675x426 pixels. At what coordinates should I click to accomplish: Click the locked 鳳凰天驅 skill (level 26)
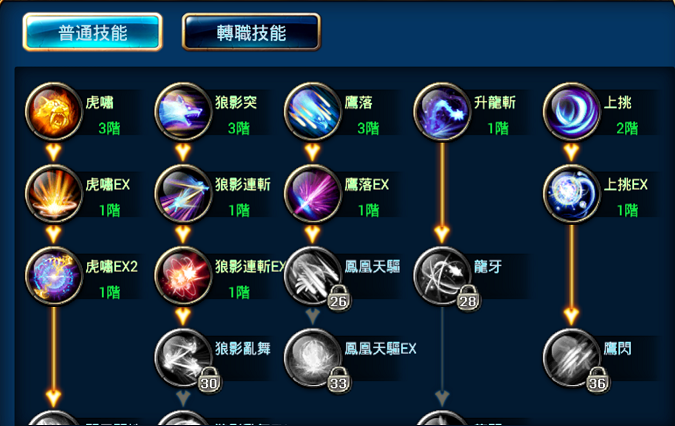(x=313, y=276)
